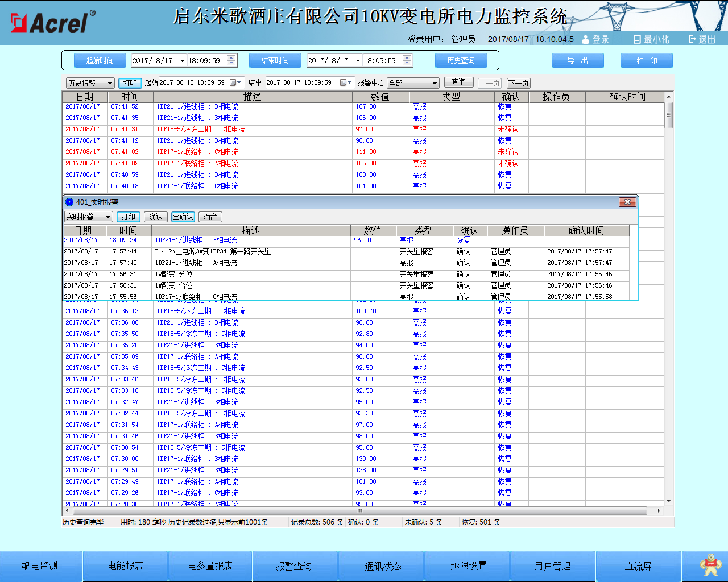Click the 退出 exit icon in header
Viewport: 728px width, 582px height.
pyautogui.click(x=692, y=39)
